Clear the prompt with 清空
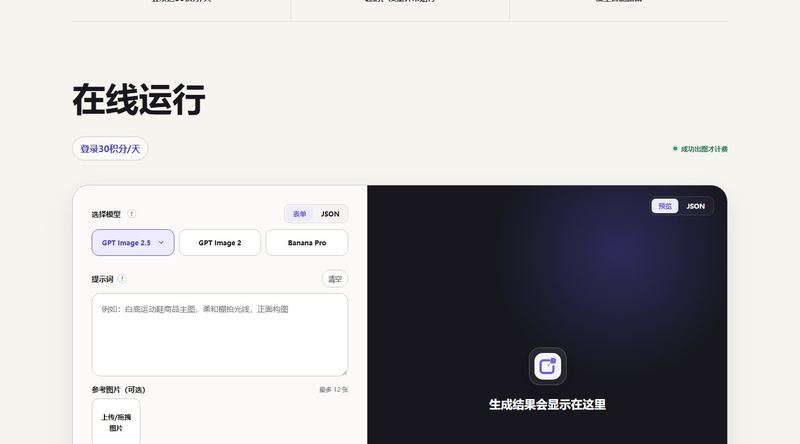This screenshot has width=800, height=444. [335, 279]
